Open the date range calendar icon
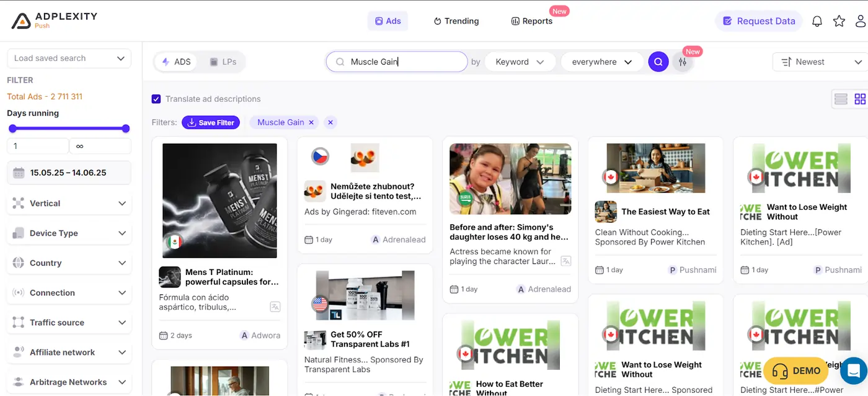 pos(19,173)
